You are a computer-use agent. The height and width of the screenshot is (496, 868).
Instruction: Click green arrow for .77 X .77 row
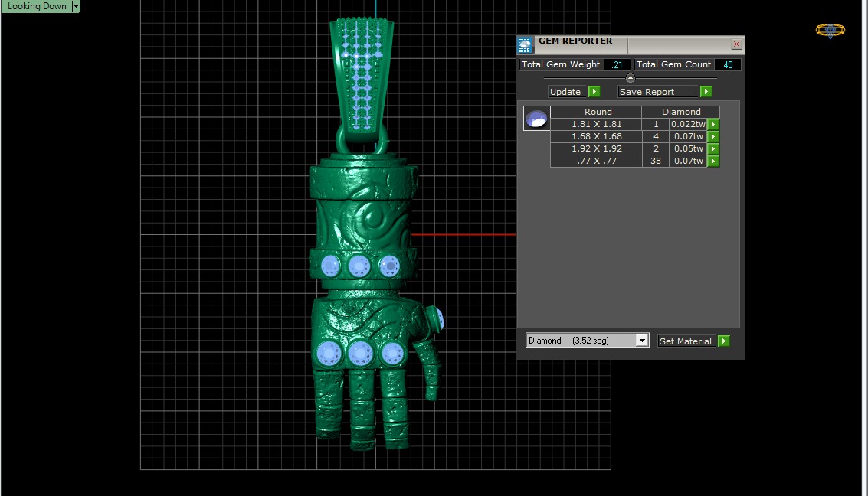[713, 161]
